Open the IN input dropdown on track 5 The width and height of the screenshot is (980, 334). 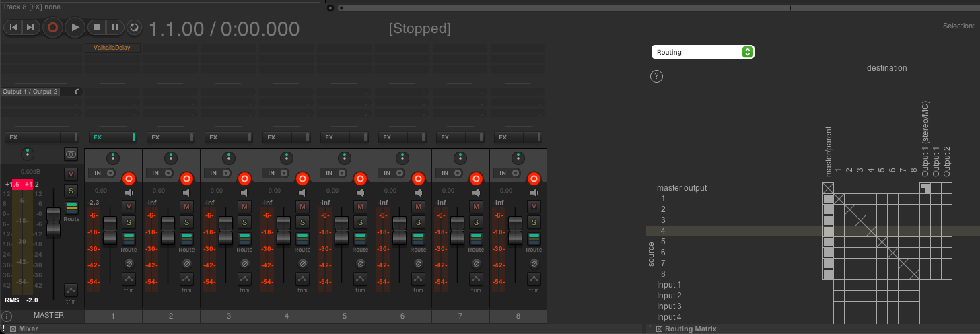pyautogui.click(x=334, y=173)
